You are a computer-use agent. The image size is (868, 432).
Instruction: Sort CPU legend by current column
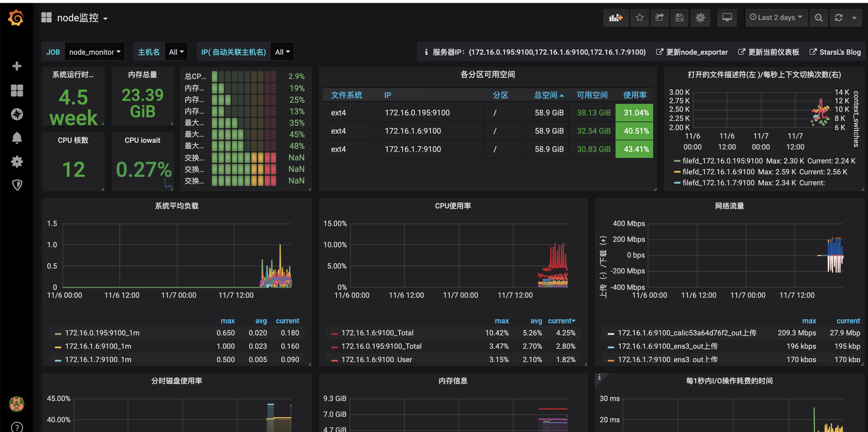click(x=561, y=321)
